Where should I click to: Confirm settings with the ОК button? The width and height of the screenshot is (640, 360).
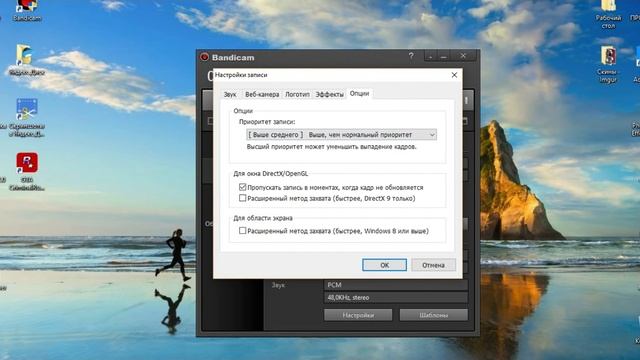click(x=384, y=265)
